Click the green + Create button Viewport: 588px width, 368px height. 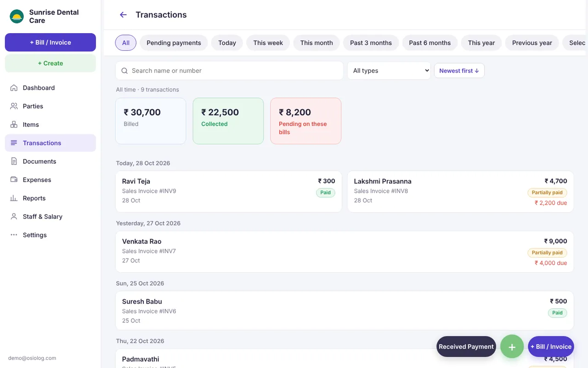click(x=51, y=63)
